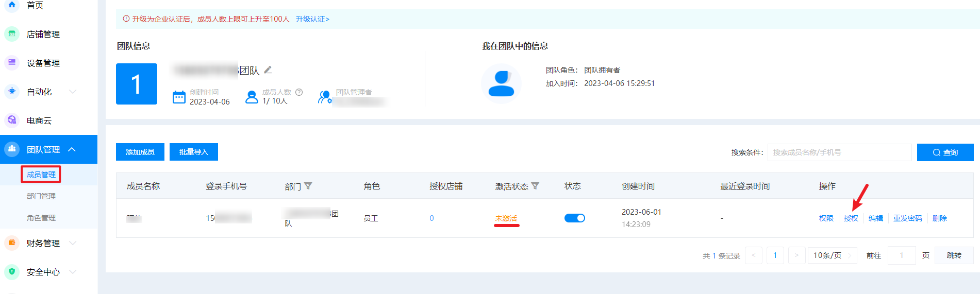Image resolution: width=980 pixels, height=294 pixels.
Task: Click the member search input field
Action: click(839, 152)
